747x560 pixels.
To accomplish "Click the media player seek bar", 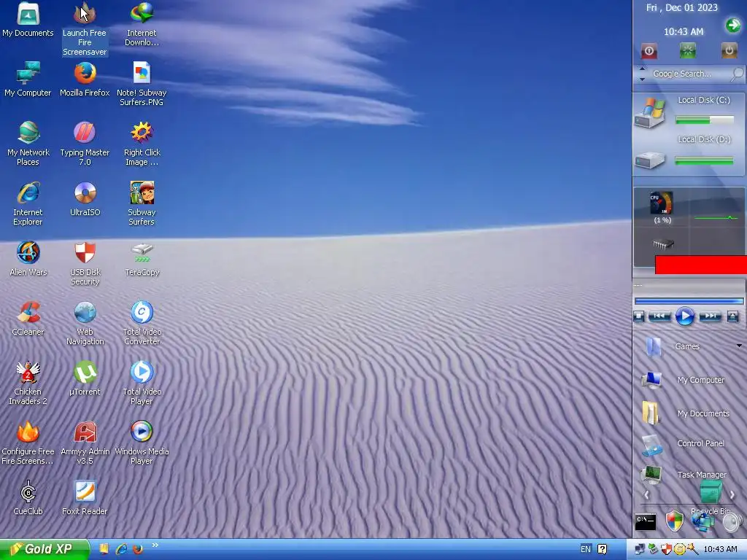I will (689, 301).
